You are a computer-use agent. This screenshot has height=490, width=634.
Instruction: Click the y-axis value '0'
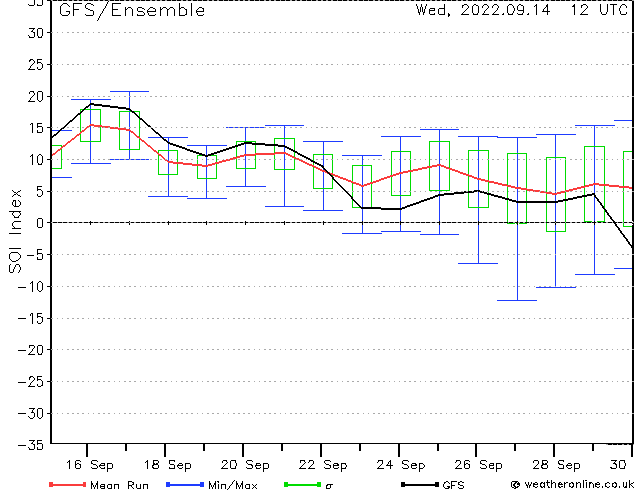coord(40,223)
